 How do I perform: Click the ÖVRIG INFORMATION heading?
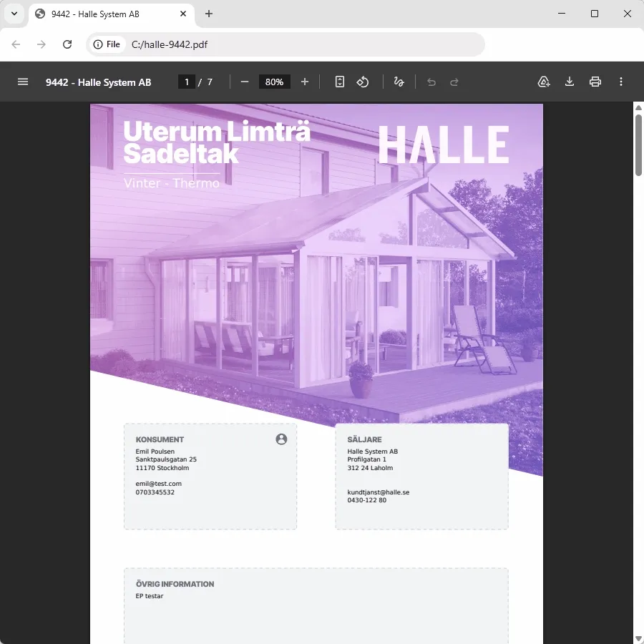(x=175, y=584)
